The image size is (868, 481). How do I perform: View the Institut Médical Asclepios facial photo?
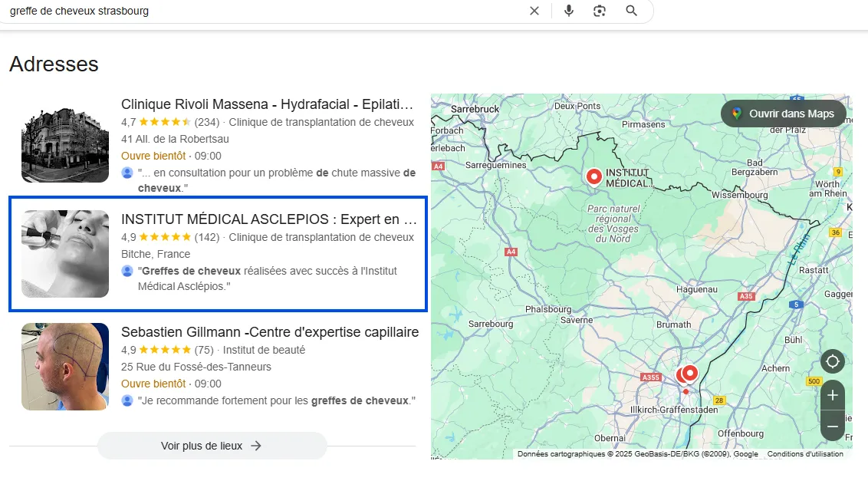pyautogui.click(x=65, y=254)
